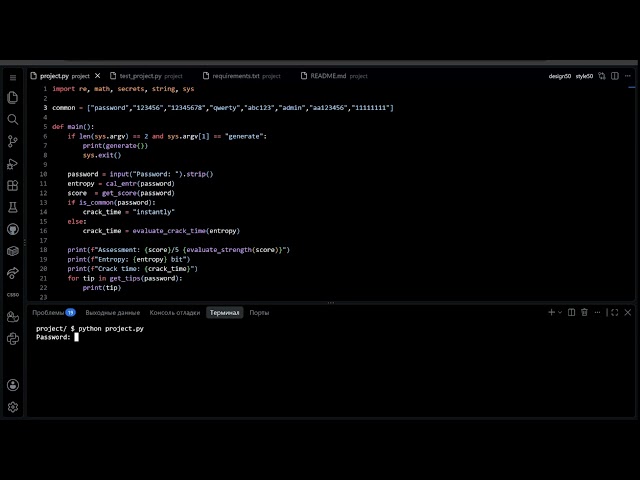Open the cs50 sidebar view
640x480 pixels.
13,295
